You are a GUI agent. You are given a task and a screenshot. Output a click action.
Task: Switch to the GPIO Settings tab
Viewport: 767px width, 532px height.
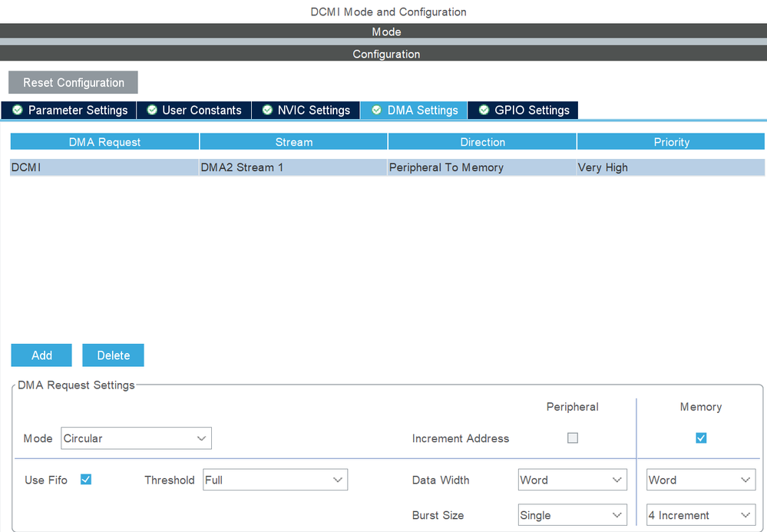coord(523,110)
